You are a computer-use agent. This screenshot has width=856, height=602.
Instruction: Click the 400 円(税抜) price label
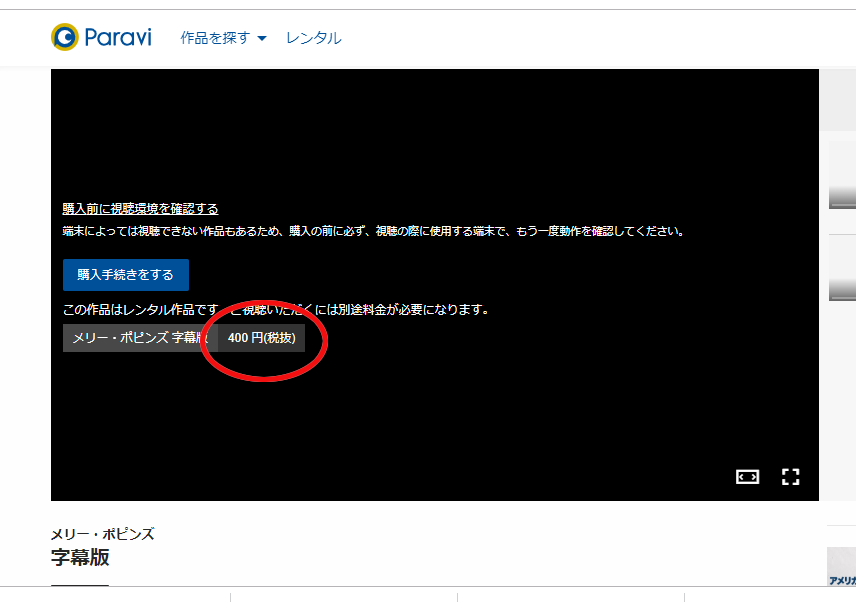click(261, 338)
